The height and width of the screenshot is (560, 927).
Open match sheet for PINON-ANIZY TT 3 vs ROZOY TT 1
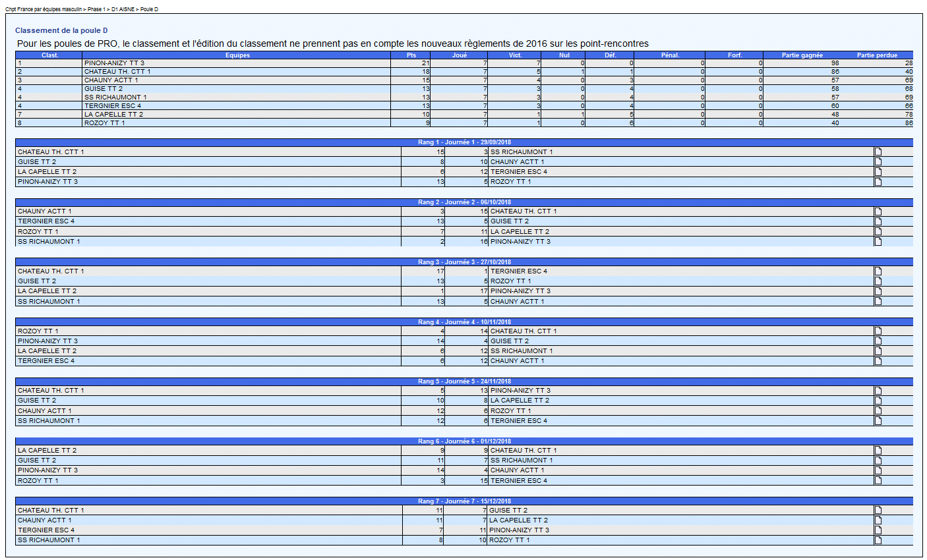(x=878, y=182)
